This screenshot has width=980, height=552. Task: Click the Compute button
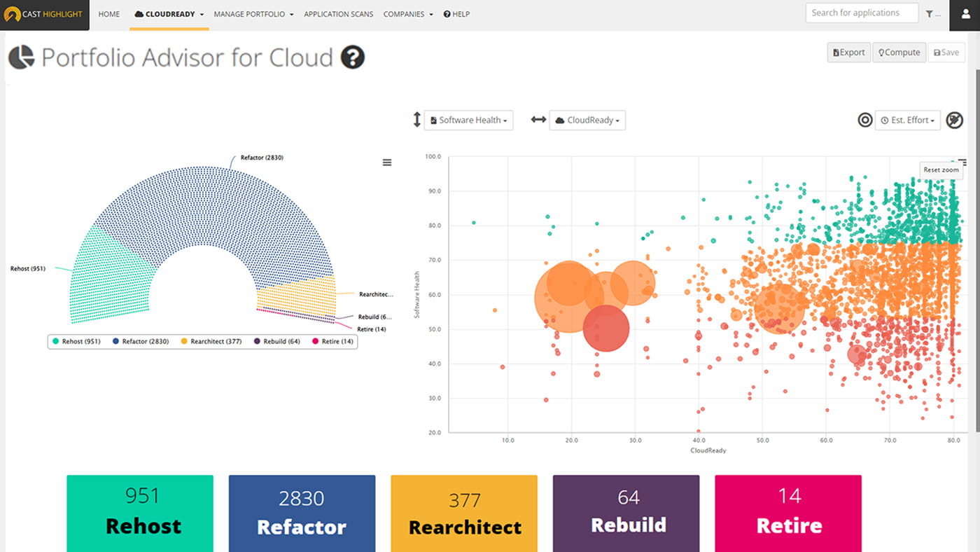click(899, 52)
